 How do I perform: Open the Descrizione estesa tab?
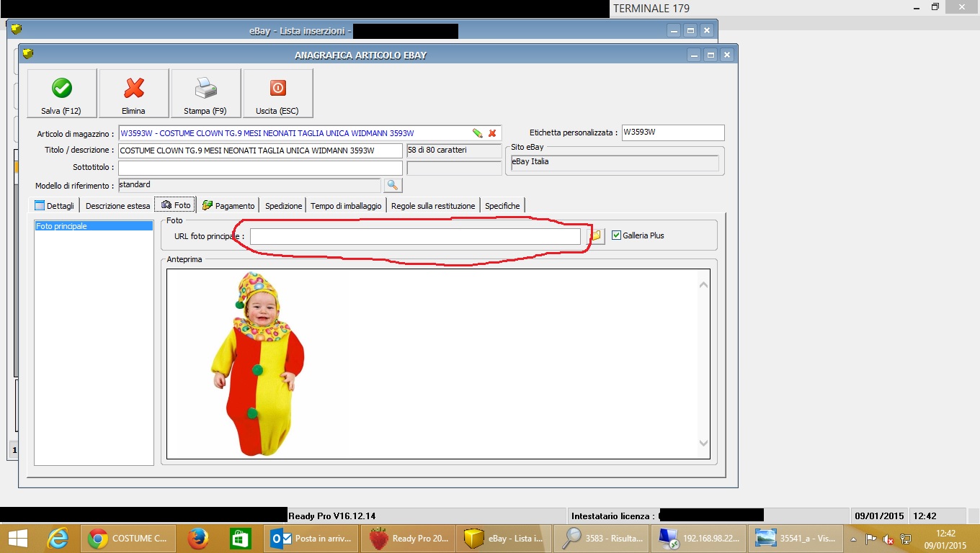117,205
